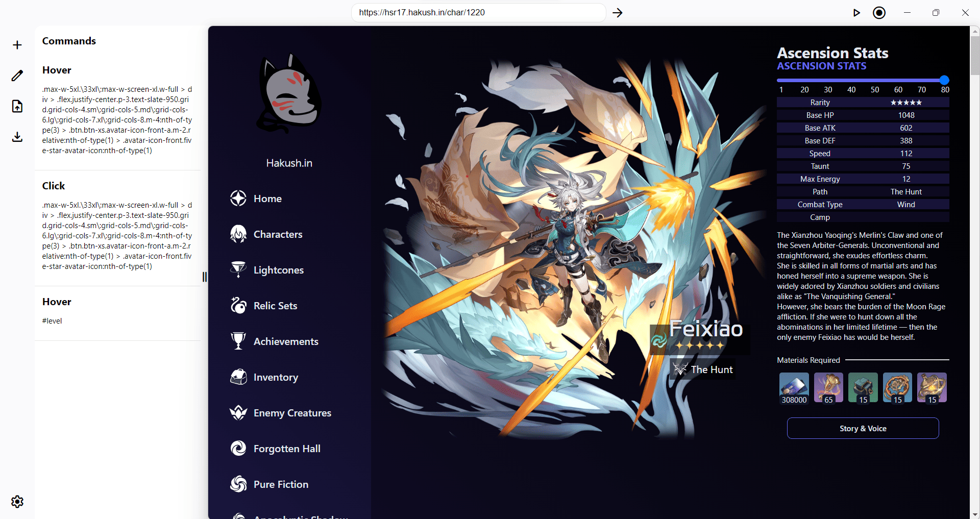Go to Lightcones page
980x519 pixels.
pos(279,270)
